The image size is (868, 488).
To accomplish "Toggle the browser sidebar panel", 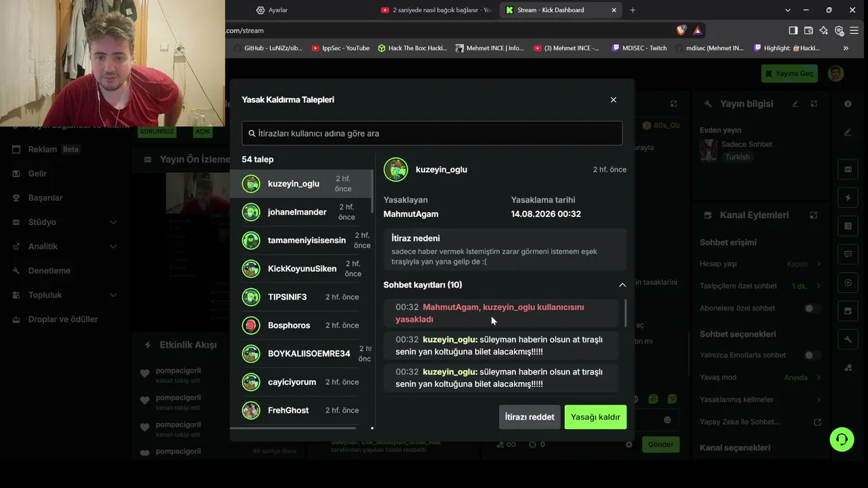I will (793, 30).
